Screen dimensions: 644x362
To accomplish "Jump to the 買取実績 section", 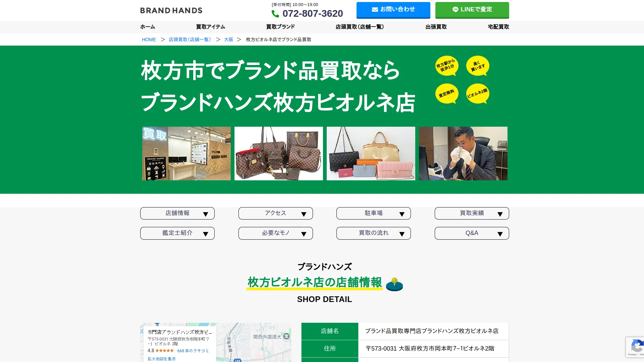I will pos(472,213).
